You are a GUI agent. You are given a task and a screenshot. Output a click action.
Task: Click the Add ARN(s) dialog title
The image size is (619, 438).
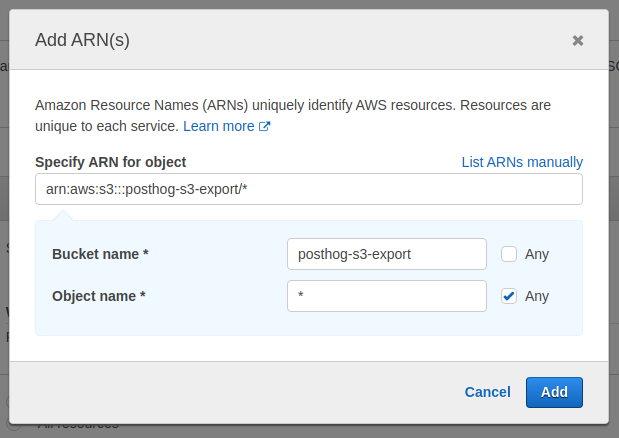pyautogui.click(x=82, y=40)
